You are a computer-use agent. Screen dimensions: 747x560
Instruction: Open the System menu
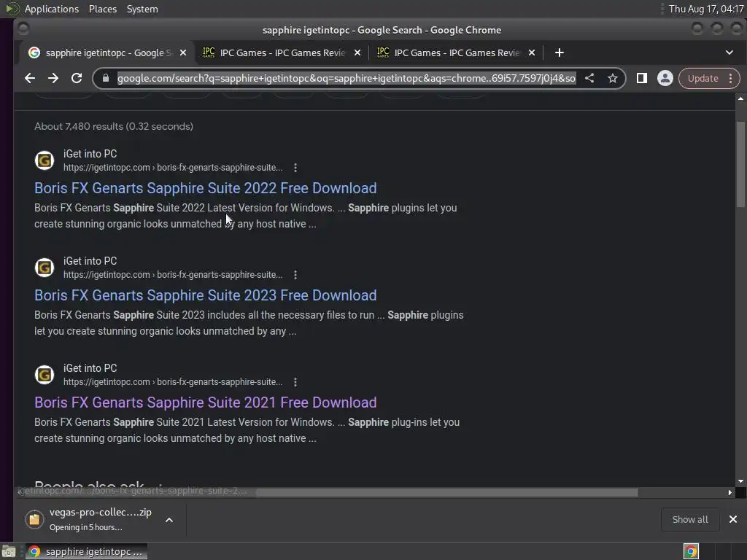click(x=142, y=9)
